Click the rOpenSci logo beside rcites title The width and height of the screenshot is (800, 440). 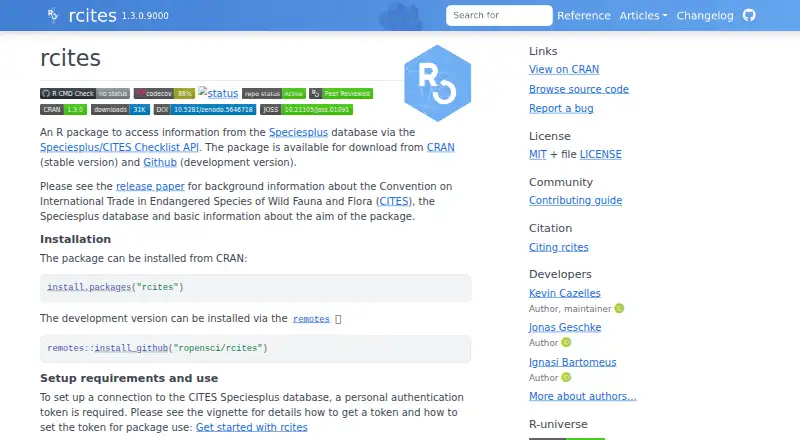53,15
